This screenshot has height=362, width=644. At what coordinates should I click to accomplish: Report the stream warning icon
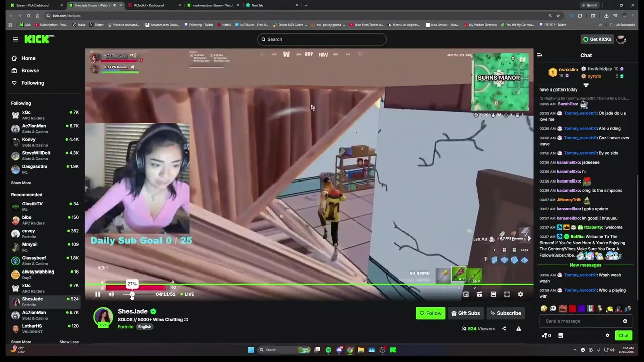(518, 329)
